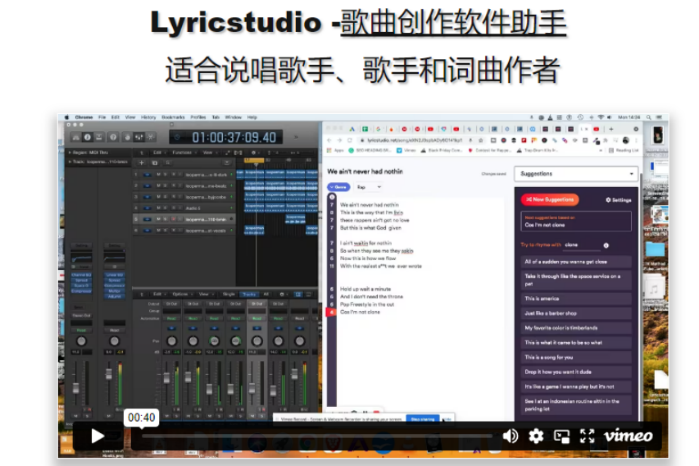Viewport: 699px width, 466px height.
Task: Play the Vimeo video
Action: point(98,436)
